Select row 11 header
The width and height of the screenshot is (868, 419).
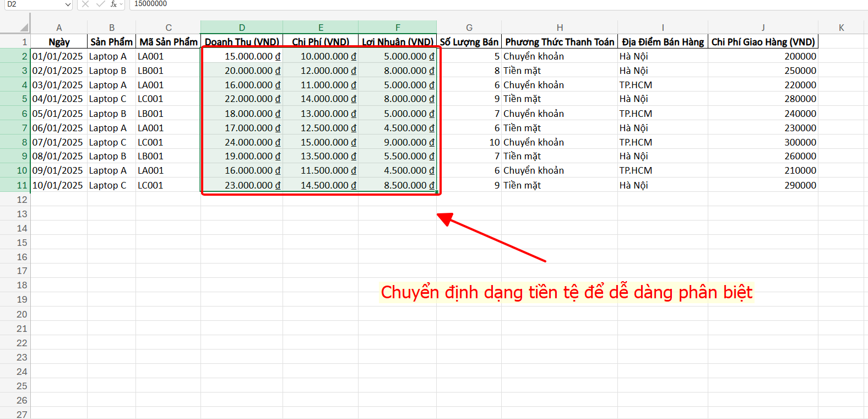pyautogui.click(x=15, y=185)
